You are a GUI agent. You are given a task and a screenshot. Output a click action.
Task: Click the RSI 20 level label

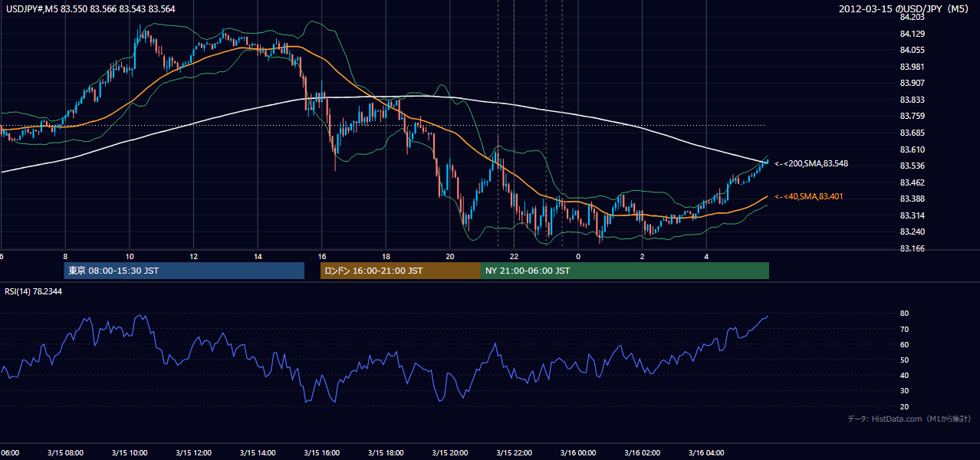point(905,406)
